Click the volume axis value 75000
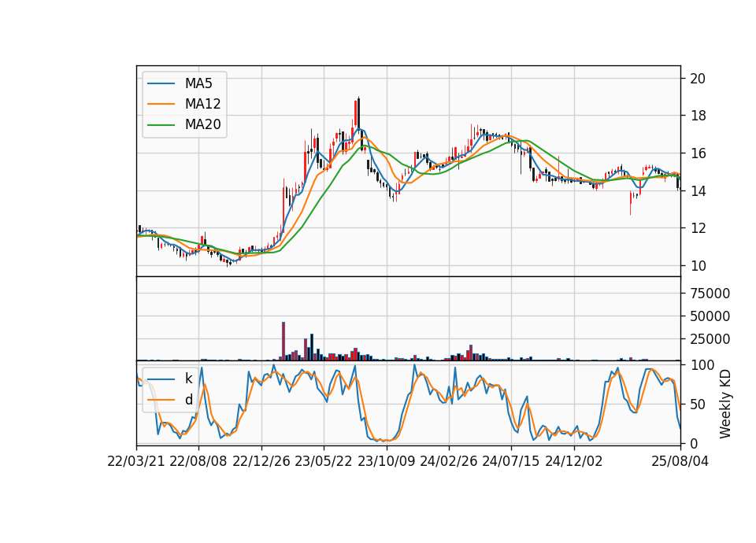 (x=710, y=293)
